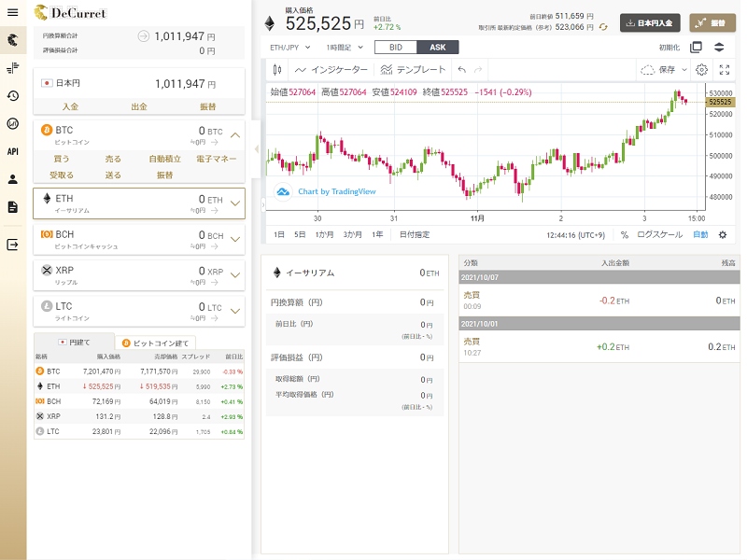Toggle the 自動 auto scale option
The height and width of the screenshot is (560, 747).
click(700, 234)
